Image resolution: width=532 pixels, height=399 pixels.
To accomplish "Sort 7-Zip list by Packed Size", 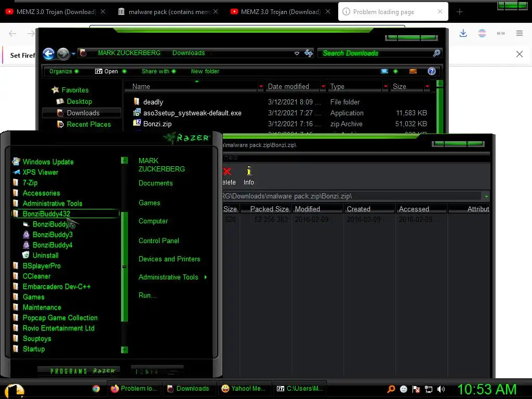I will click(x=270, y=209).
